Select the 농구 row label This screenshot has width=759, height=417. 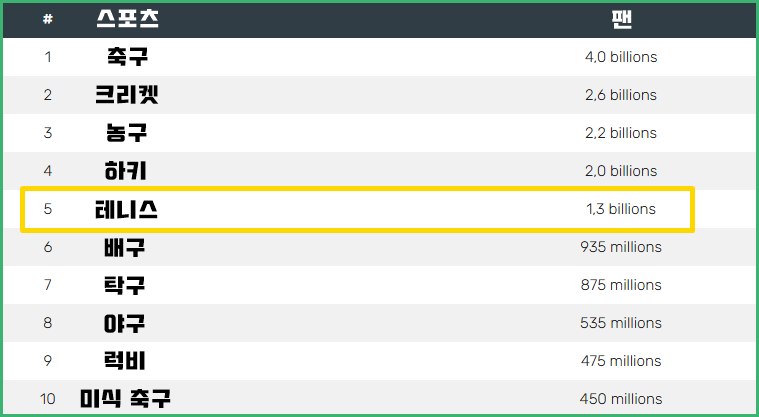pos(126,133)
